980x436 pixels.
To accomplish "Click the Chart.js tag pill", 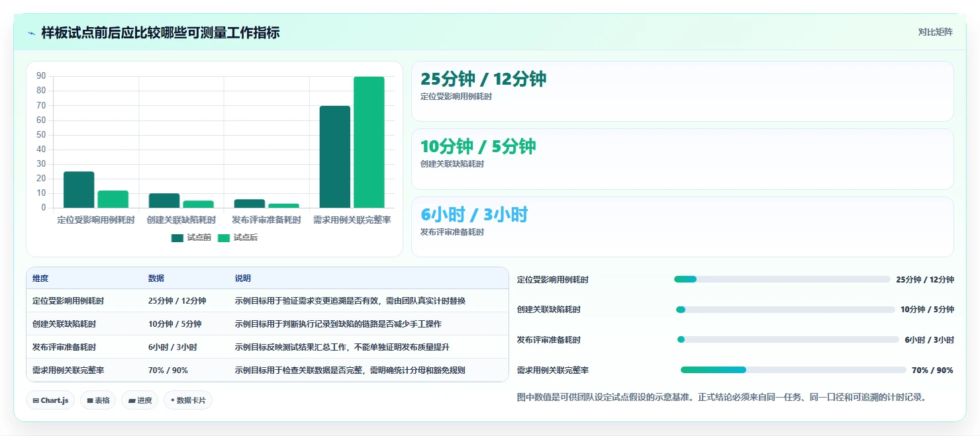I will click(x=50, y=400).
